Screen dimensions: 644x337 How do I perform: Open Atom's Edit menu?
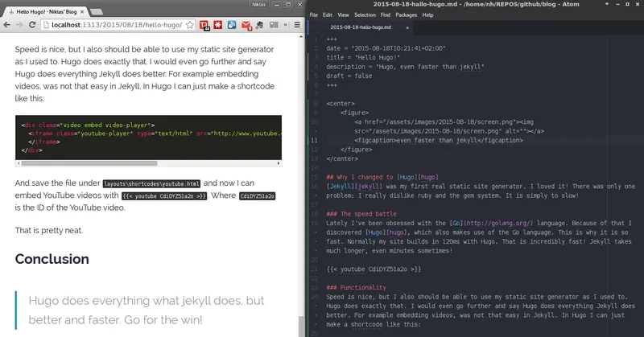tap(328, 14)
